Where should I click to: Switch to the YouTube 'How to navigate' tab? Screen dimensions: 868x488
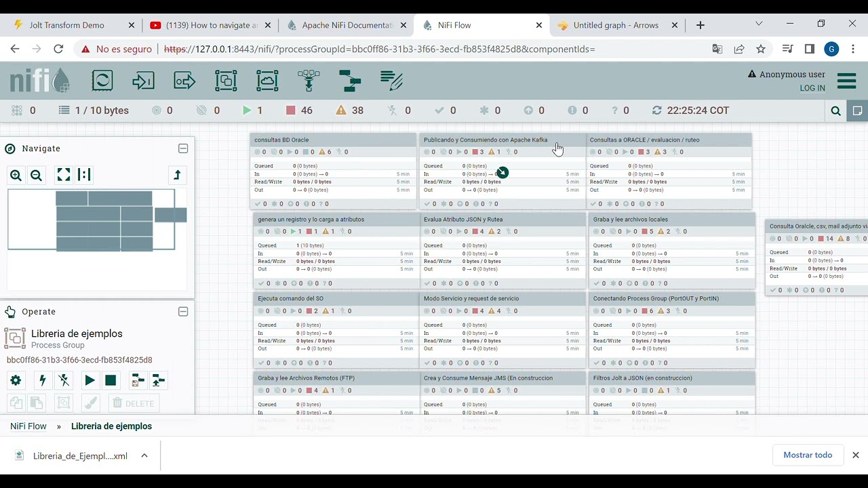point(210,25)
